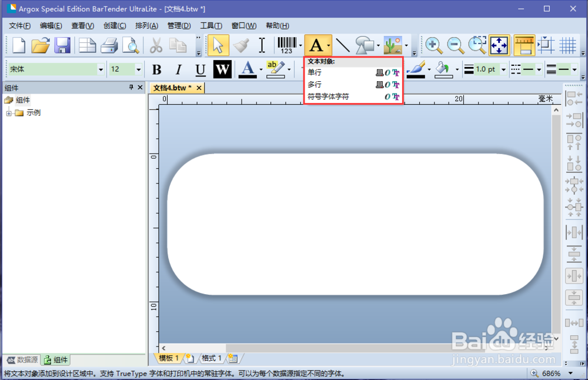Screen dimensions: 588x380
Task: Open the zoom 686% dropdown arrow
Action: (x=571, y=374)
